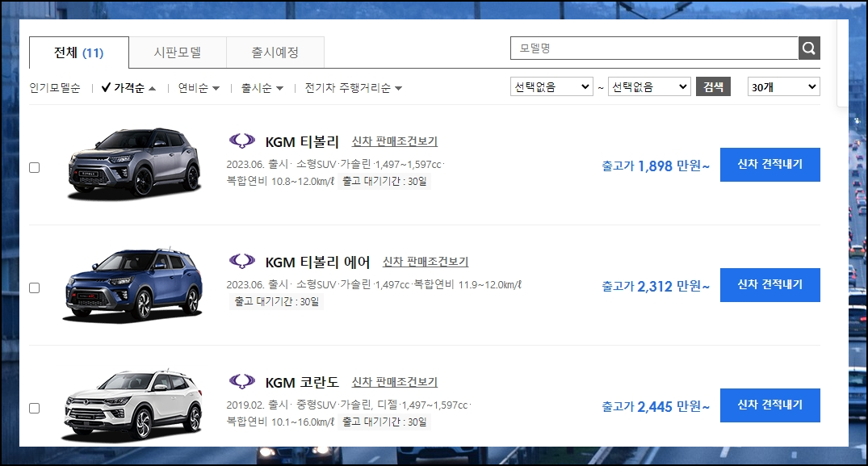Click the KGM logo beside 티볼리
Viewport: 868px width, 466px height.
(242, 141)
